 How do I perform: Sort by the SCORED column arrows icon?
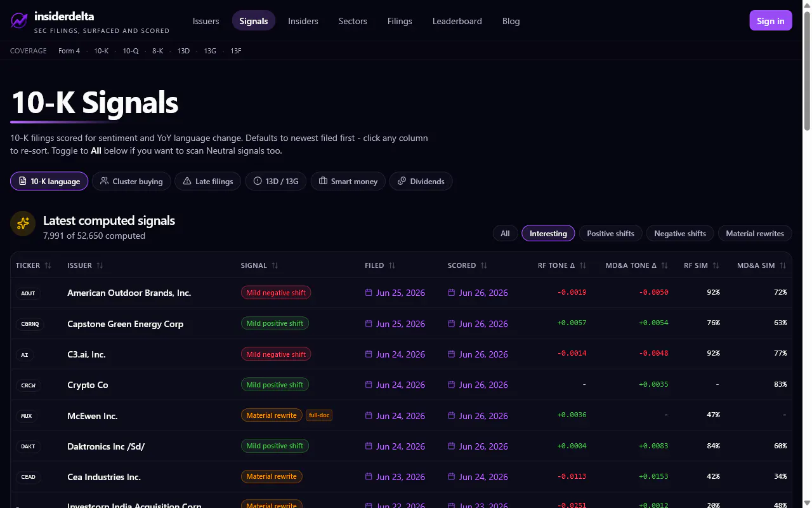pos(484,265)
